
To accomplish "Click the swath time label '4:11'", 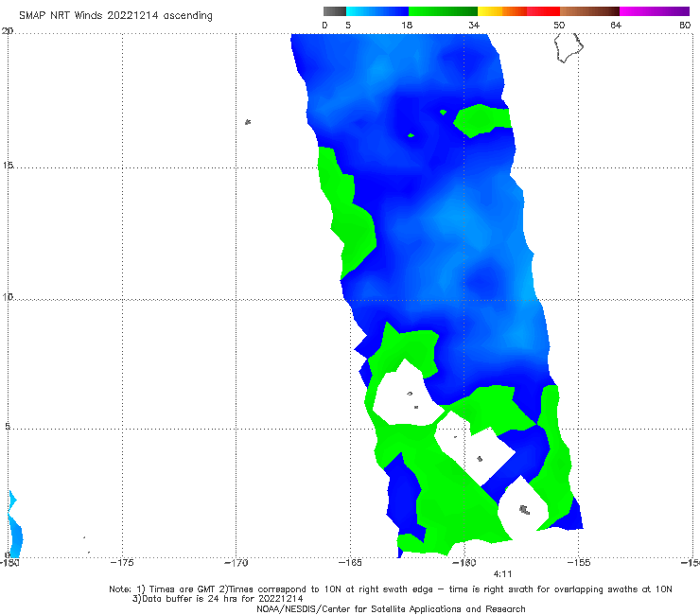I will 502,574.
